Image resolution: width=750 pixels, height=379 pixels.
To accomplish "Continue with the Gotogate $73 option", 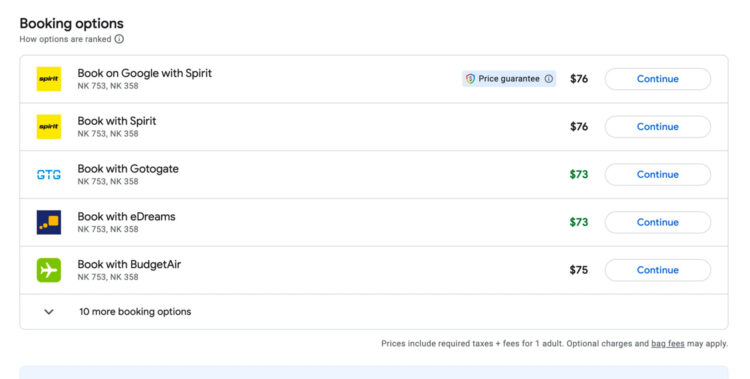I will pos(658,175).
